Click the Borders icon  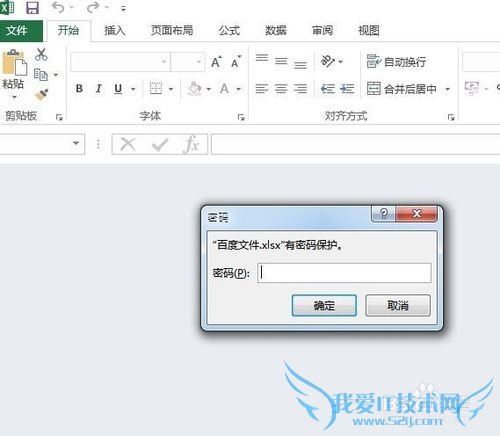click(x=156, y=89)
